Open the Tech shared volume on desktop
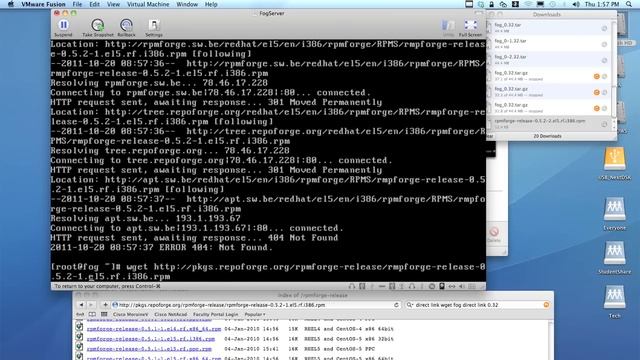640x360 pixels. click(x=614, y=297)
